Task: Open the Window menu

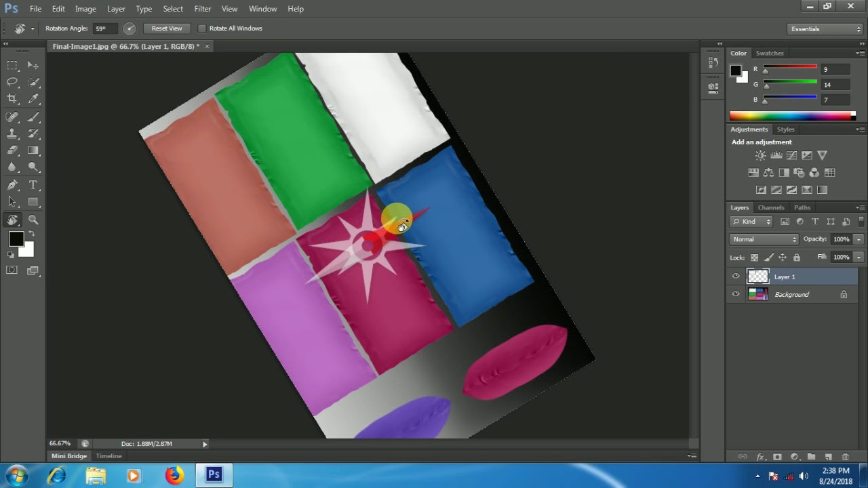Action: [262, 9]
